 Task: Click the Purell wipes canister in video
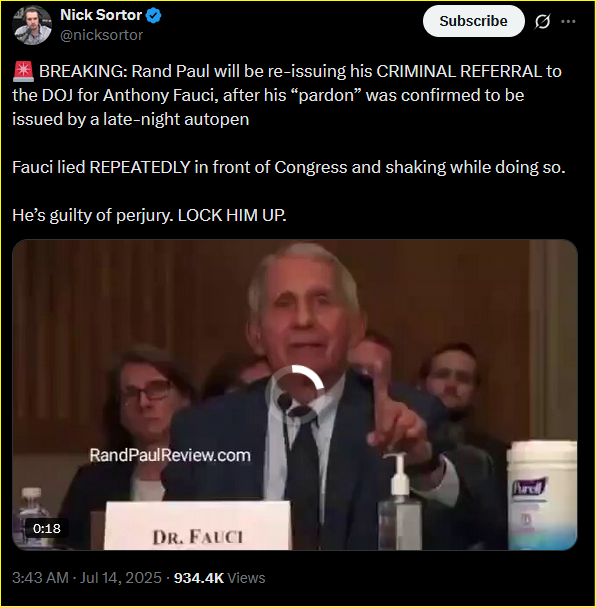[542, 495]
